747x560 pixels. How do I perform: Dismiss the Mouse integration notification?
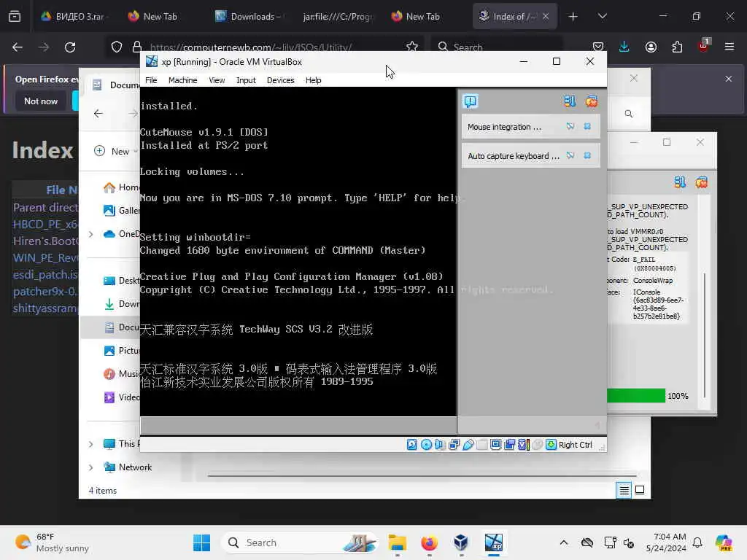[587, 126]
